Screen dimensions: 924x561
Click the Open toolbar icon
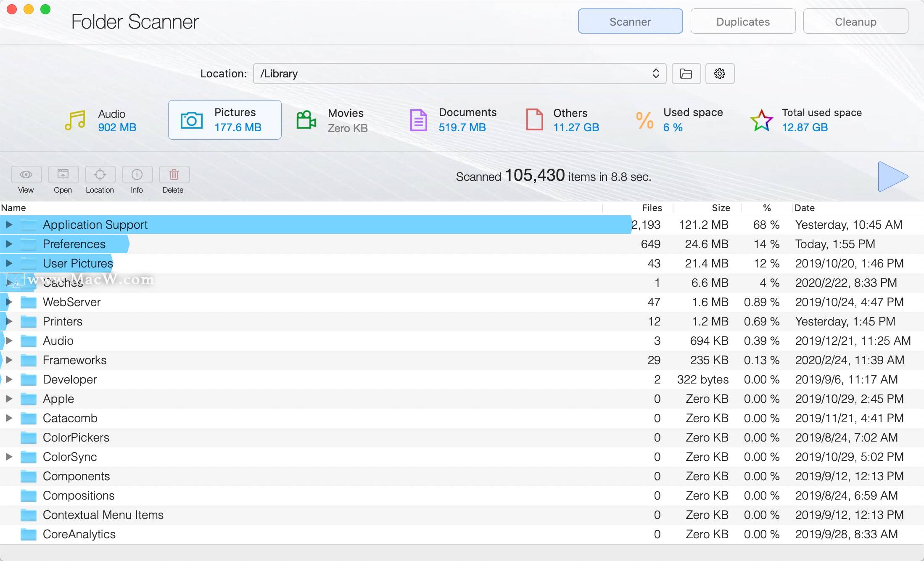click(x=63, y=175)
